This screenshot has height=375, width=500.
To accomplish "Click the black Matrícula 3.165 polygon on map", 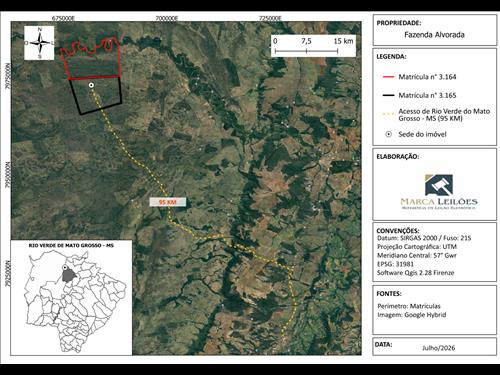I will coord(95,95).
